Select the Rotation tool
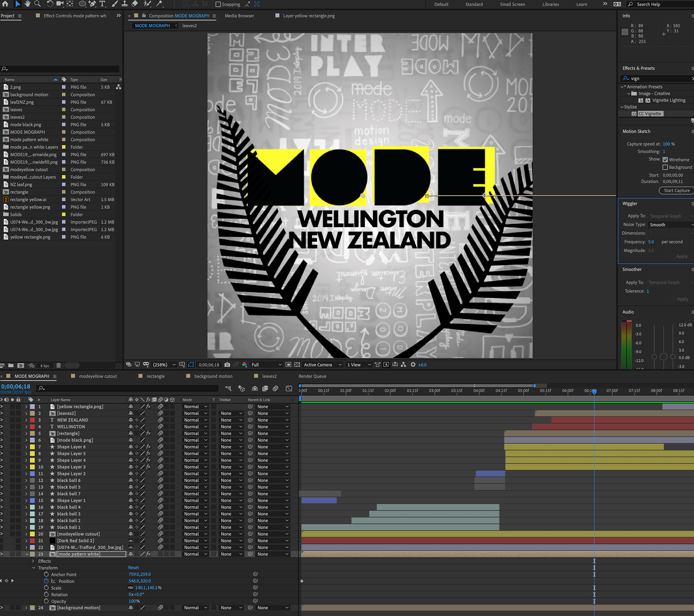694x616 pixels. [50, 4]
